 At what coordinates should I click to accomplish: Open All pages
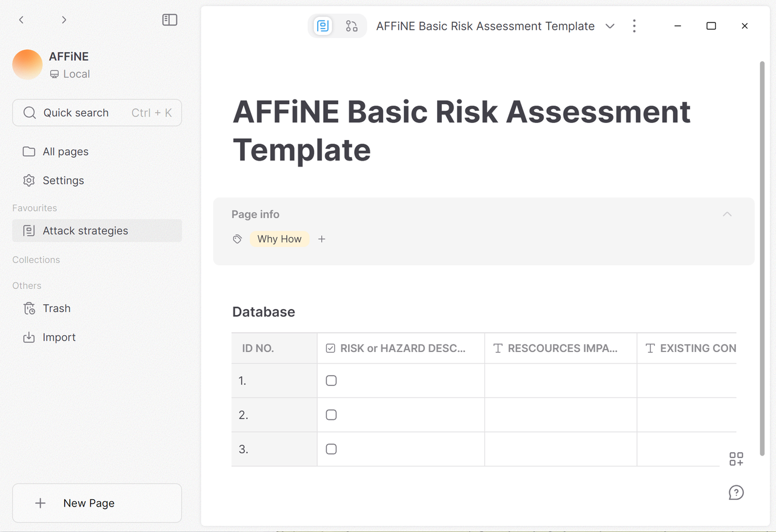(x=97, y=151)
